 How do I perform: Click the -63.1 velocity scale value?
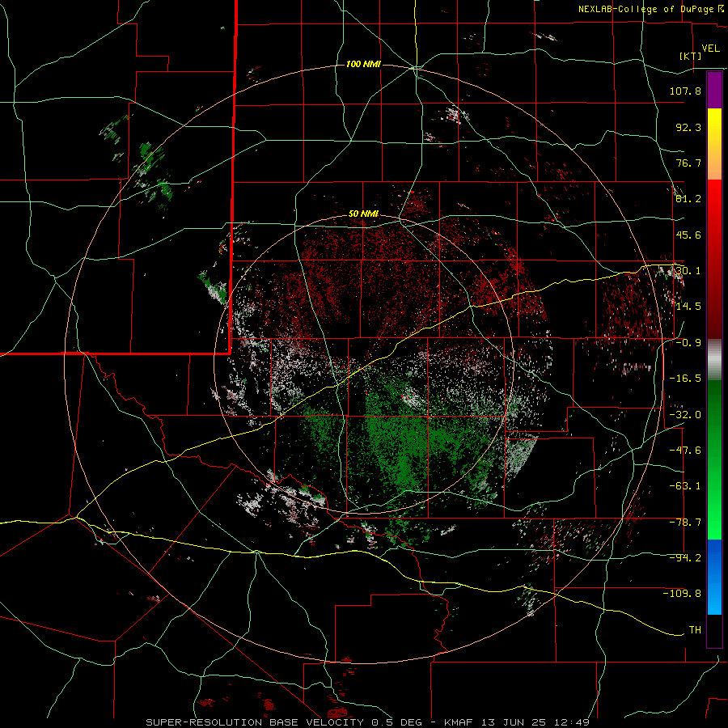pyautogui.click(x=685, y=486)
